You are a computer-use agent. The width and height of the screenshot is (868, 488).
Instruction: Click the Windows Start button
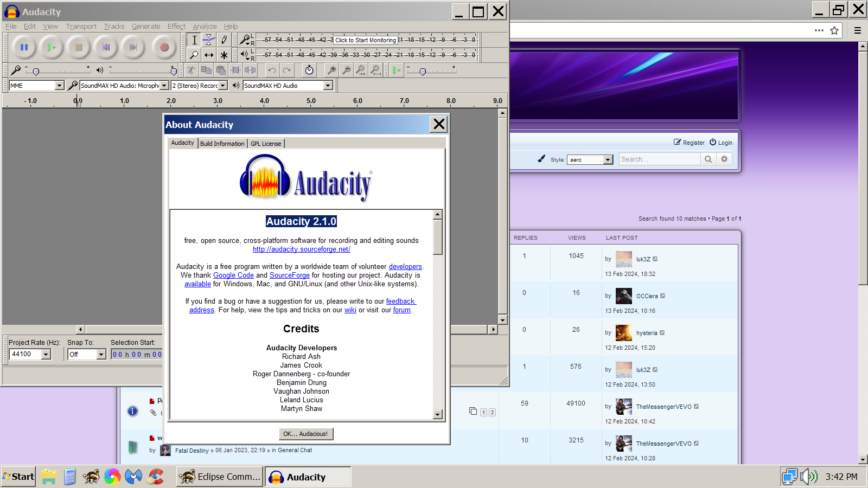click(x=18, y=477)
